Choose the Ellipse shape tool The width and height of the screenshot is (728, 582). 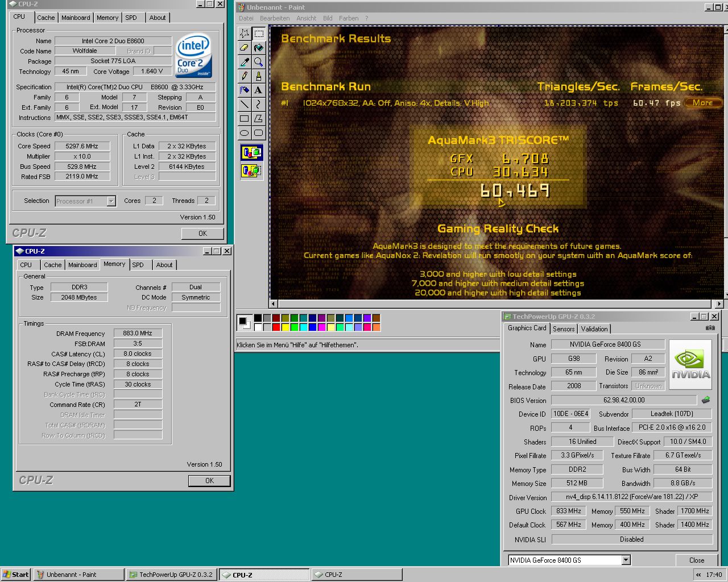coord(245,133)
